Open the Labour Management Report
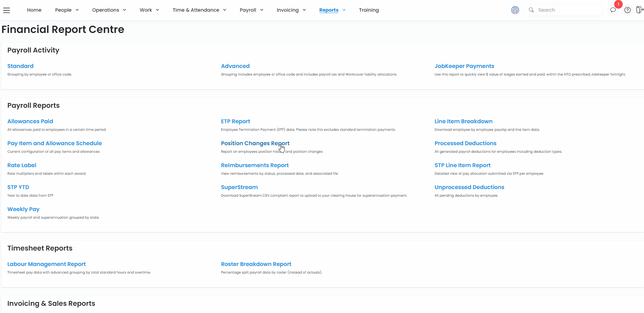 pos(46,264)
